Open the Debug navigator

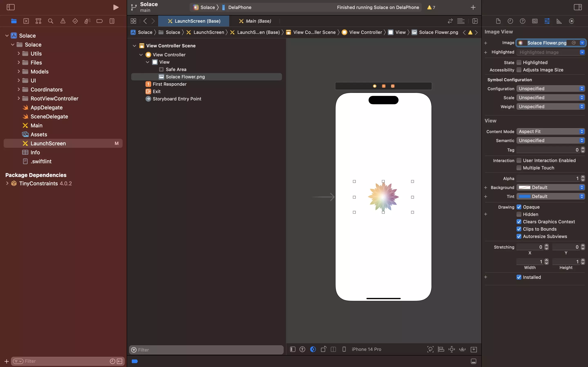click(x=87, y=21)
